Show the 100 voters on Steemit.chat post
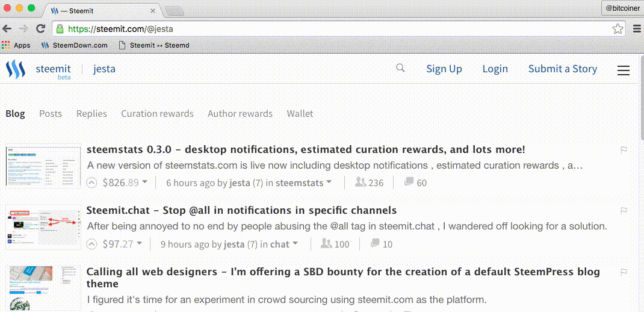This screenshot has width=644, height=312. click(335, 244)
